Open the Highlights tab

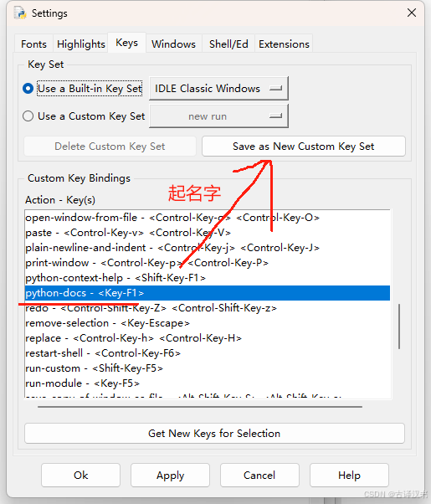[x=81, y=44]
